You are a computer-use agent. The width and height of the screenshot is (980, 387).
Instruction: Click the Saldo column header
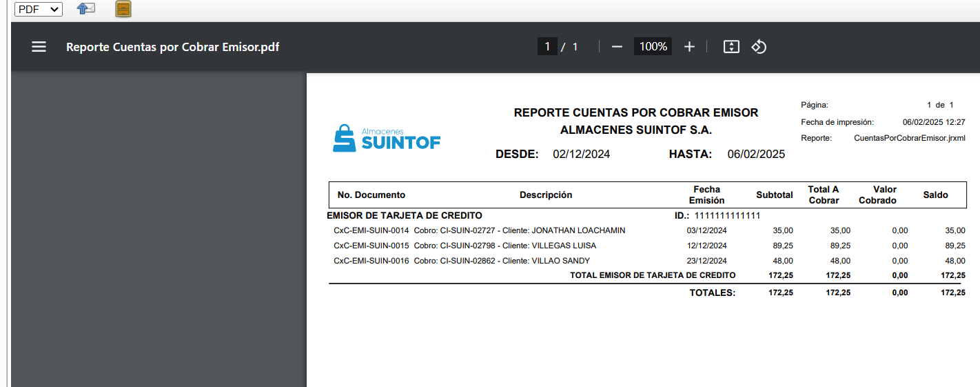[x=935, y=195]
